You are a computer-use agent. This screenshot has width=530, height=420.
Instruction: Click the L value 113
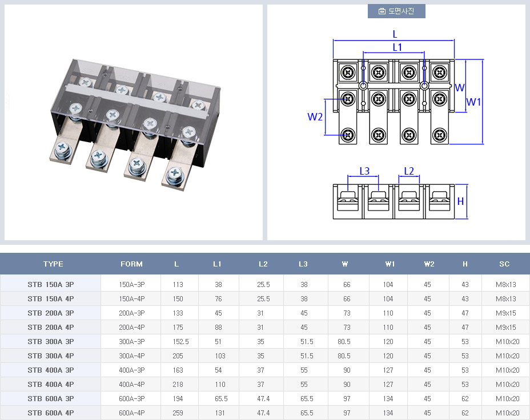(178, 285)
